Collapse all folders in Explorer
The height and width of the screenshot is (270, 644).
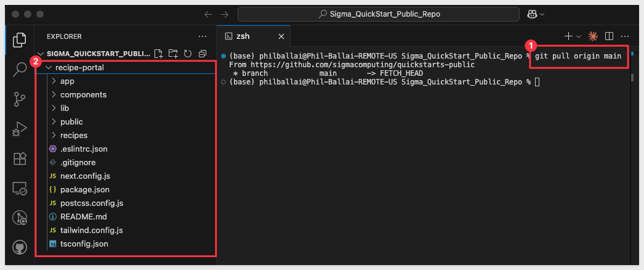(202, 54)
